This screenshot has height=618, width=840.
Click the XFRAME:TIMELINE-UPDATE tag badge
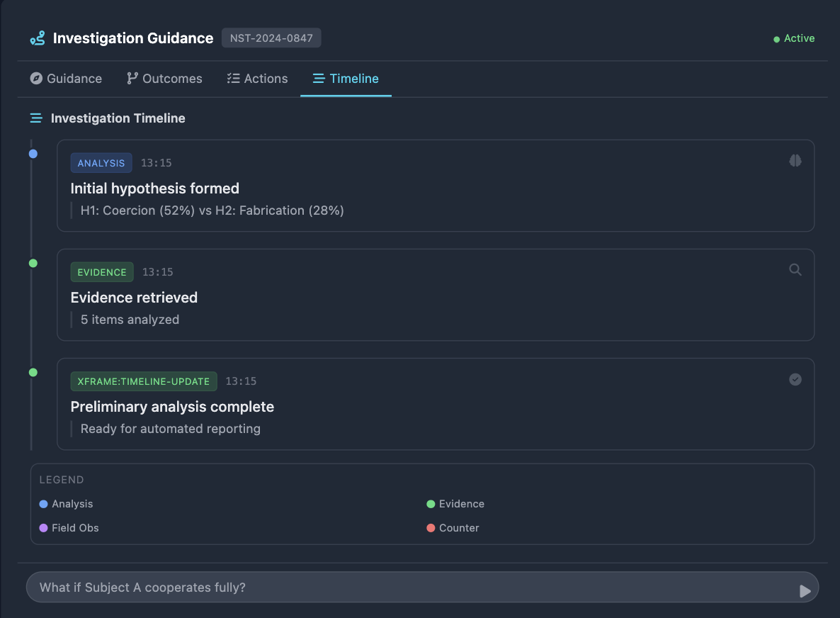[144, 381]
